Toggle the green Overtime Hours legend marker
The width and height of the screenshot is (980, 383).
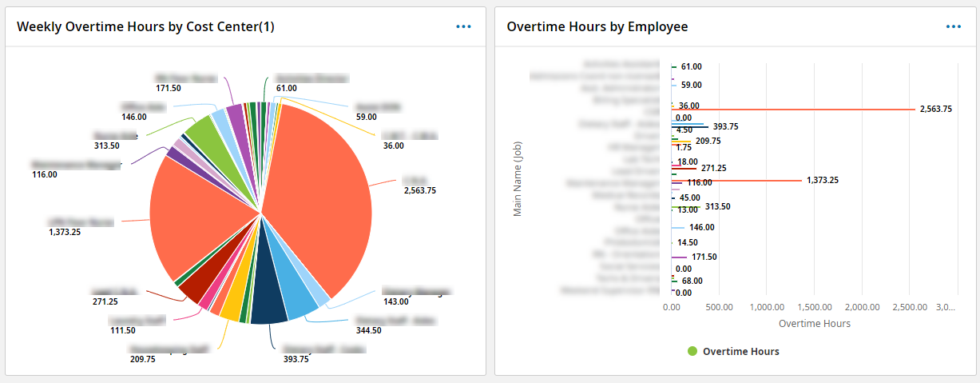692,351
